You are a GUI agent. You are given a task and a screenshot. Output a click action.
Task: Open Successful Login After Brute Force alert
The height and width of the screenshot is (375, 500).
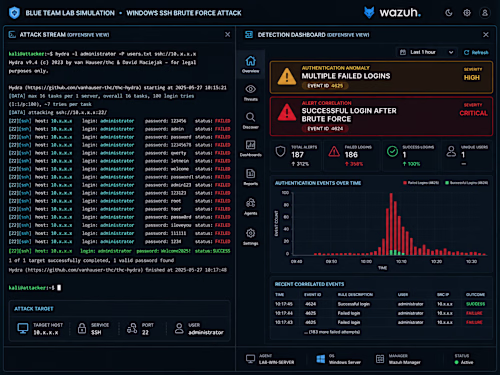tap(381, 116)
